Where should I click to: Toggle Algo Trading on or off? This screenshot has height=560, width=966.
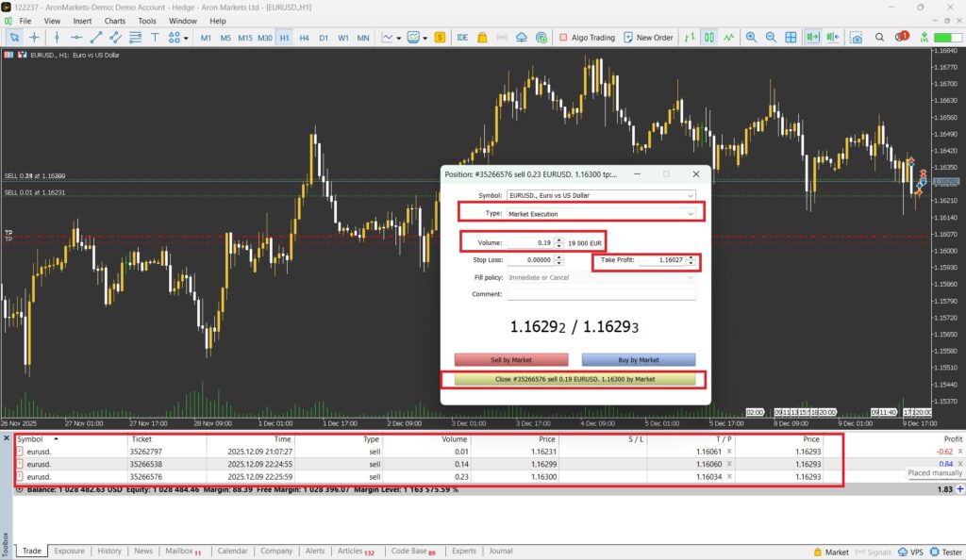pos(587,38)
